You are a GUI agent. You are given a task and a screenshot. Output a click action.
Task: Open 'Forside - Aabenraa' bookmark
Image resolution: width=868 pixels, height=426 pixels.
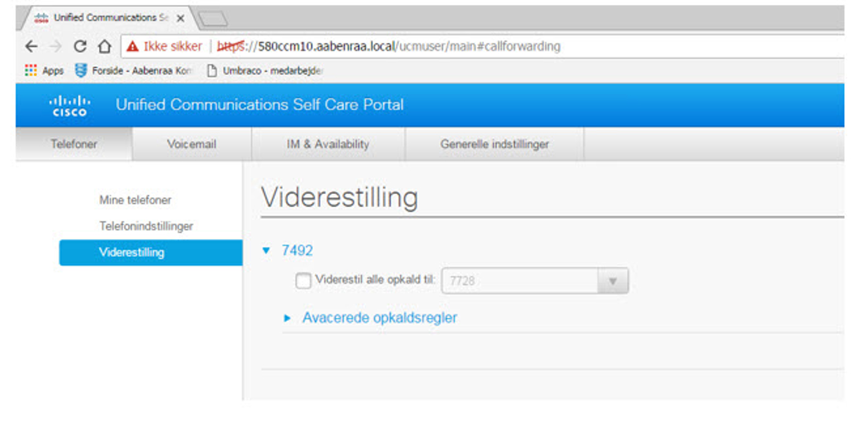[x=134, y=71]
